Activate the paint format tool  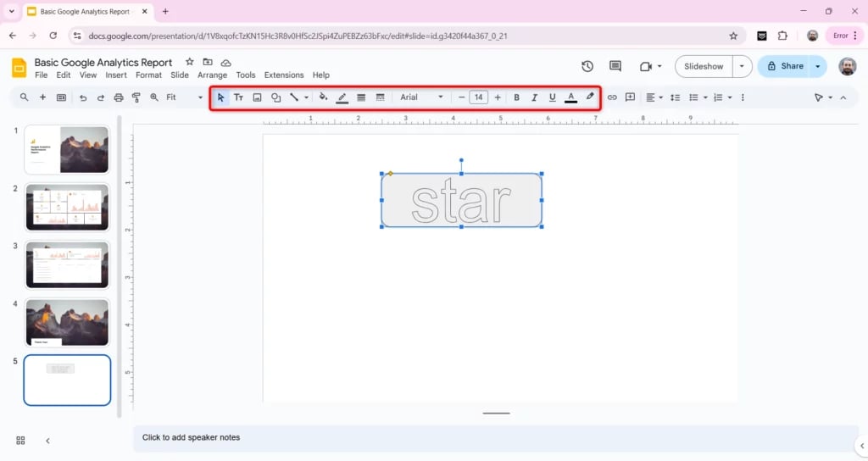click(x=136, y=97)
